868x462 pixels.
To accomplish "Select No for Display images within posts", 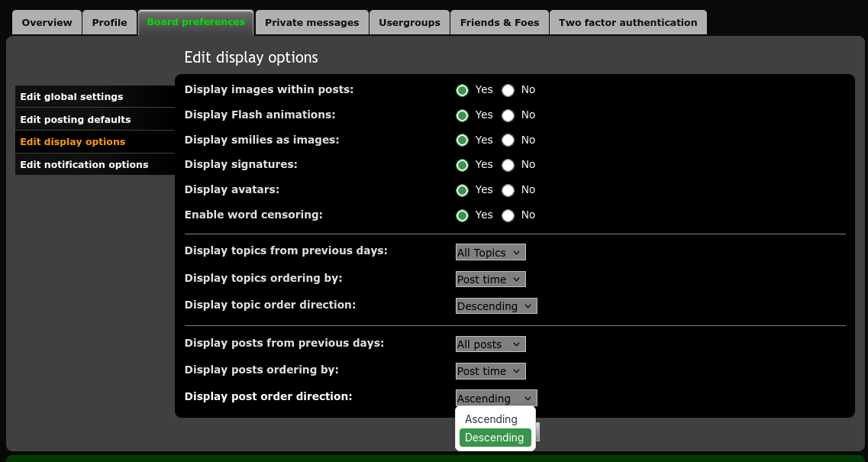I will coord(508,90).
